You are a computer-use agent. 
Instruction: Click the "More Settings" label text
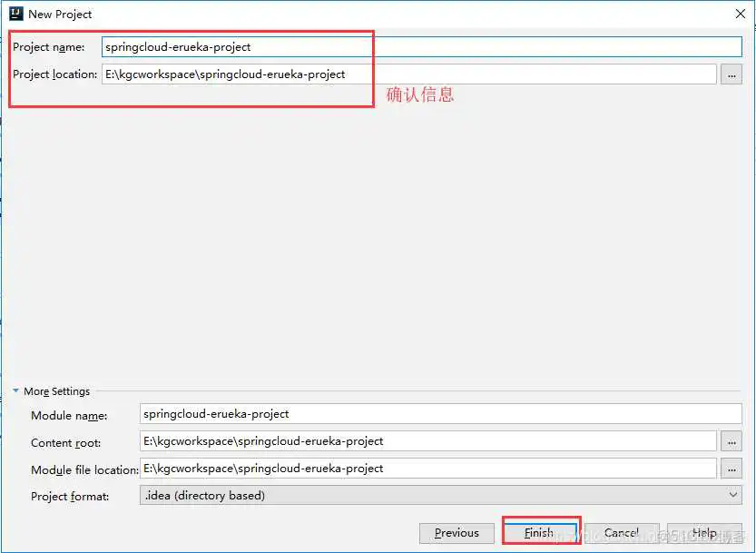point(56,391)
